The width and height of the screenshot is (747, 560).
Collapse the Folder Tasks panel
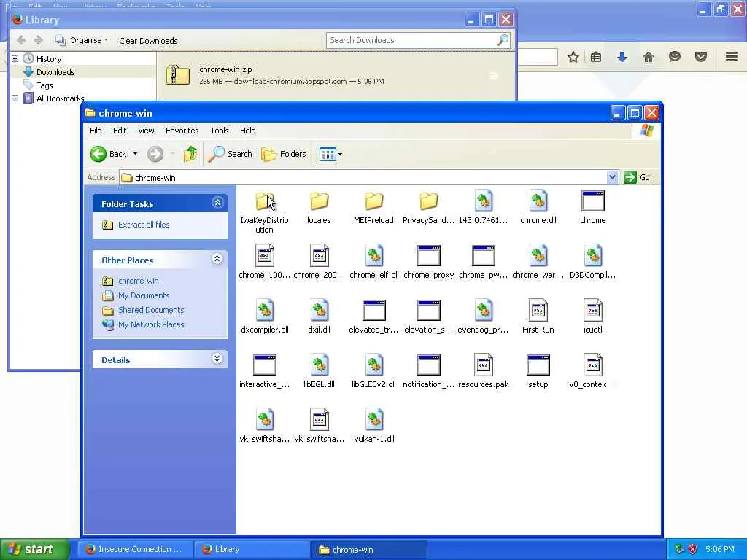217,203
